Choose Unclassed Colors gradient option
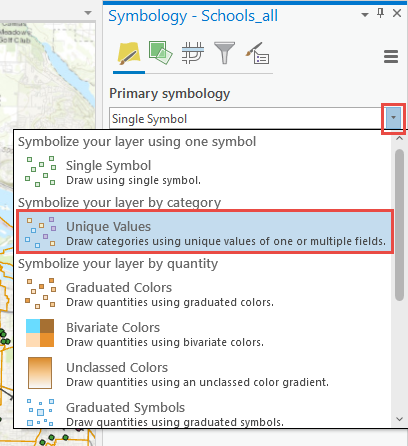408x446 pixels. (205, 373)
